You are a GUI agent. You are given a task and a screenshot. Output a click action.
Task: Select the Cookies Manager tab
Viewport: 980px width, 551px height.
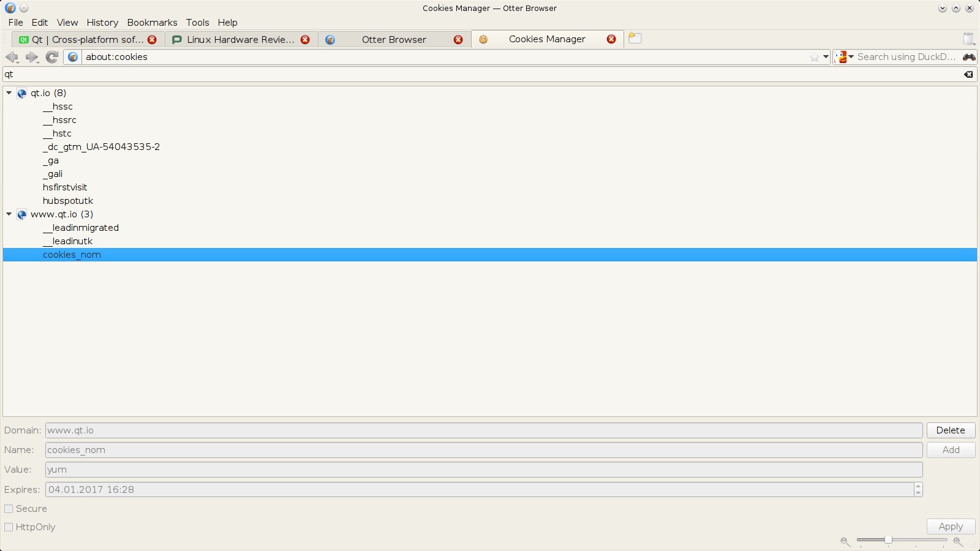(547, 39)
